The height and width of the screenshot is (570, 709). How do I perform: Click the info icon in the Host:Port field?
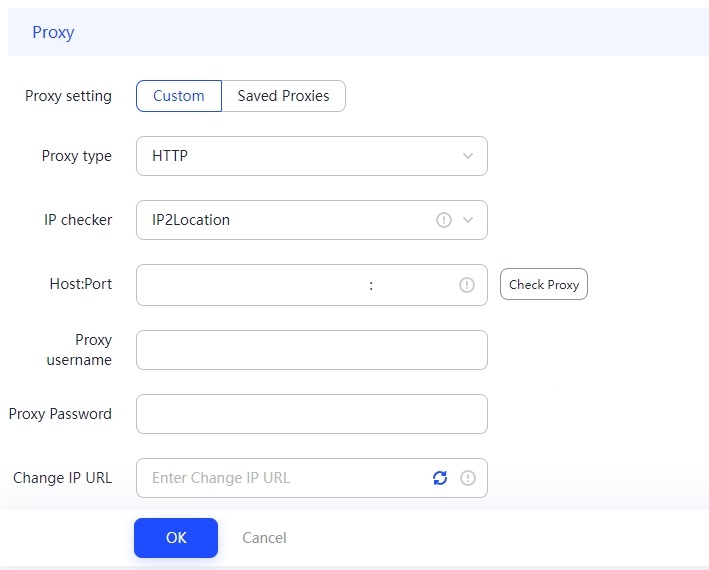(x=467, y=285)
